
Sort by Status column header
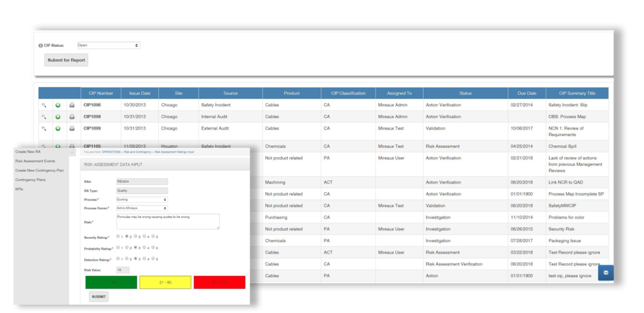tap(465, 93)
